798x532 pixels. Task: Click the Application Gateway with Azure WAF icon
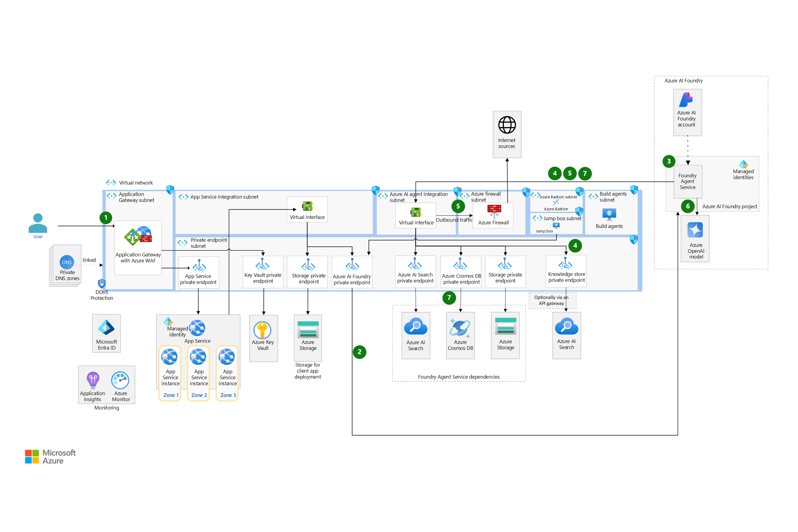138,236
